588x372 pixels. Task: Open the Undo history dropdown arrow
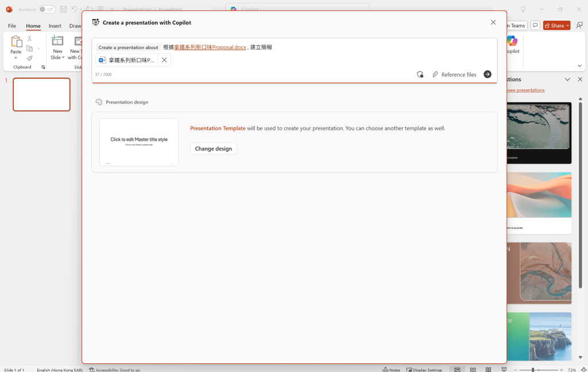coord(82,9)
